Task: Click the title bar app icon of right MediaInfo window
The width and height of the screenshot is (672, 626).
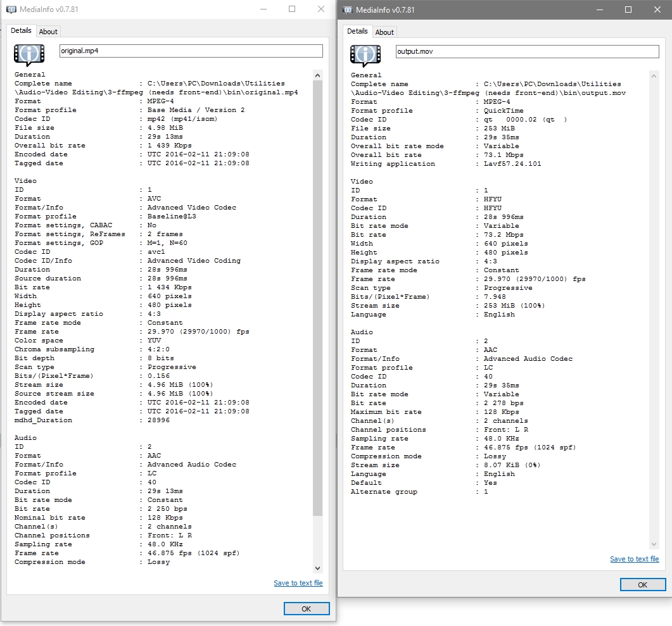Action: [348, 10]
